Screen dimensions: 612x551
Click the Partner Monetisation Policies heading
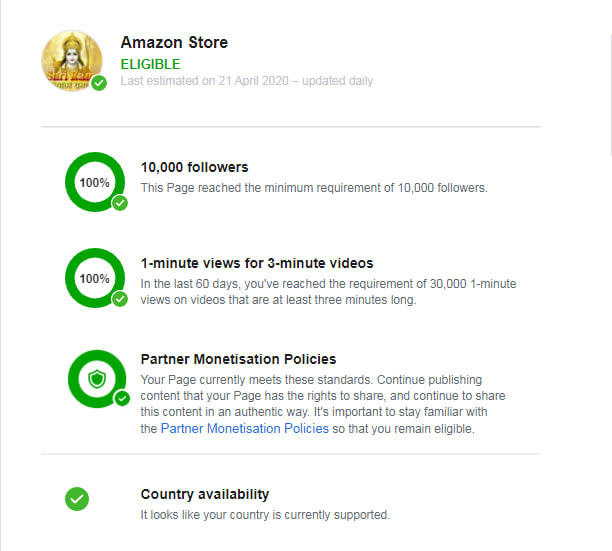(x=238, y=359)
